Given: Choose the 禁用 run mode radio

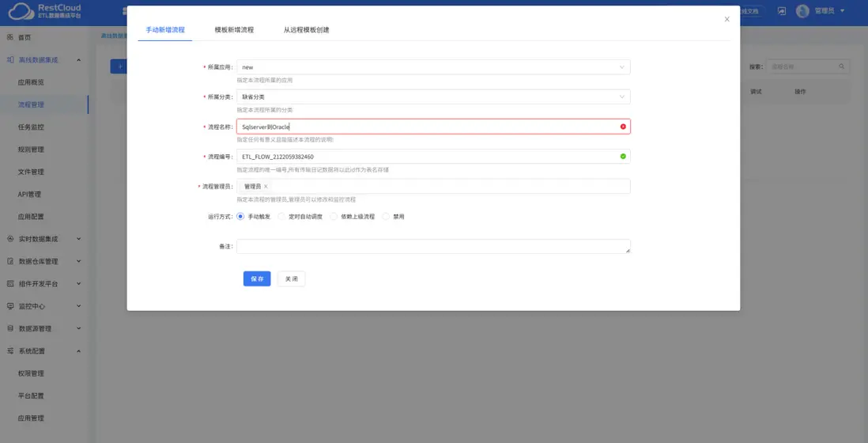Looking at the screenshot, I should 386,217.
